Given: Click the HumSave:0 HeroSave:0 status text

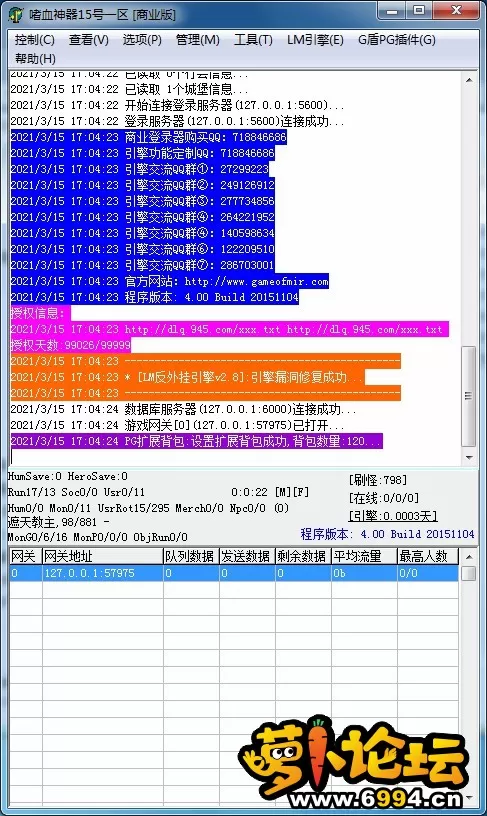Looking at the screenshot, I should (x=68, y=476).
